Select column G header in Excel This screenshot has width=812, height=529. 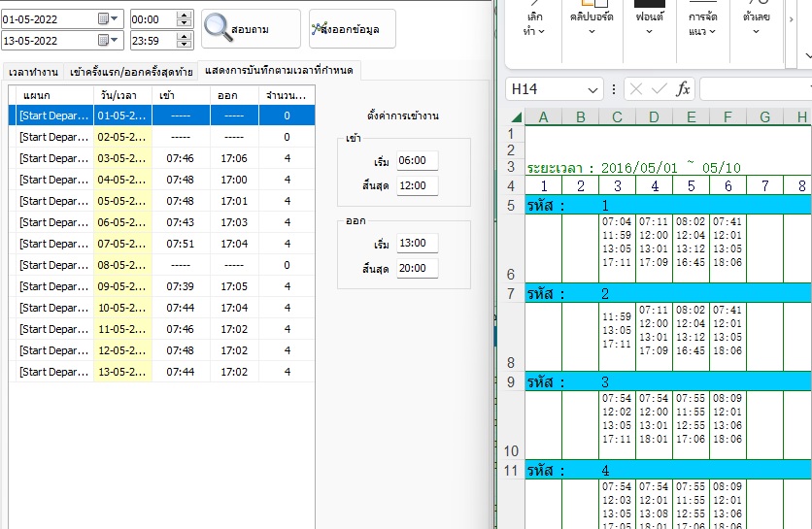tap(764, 117)
